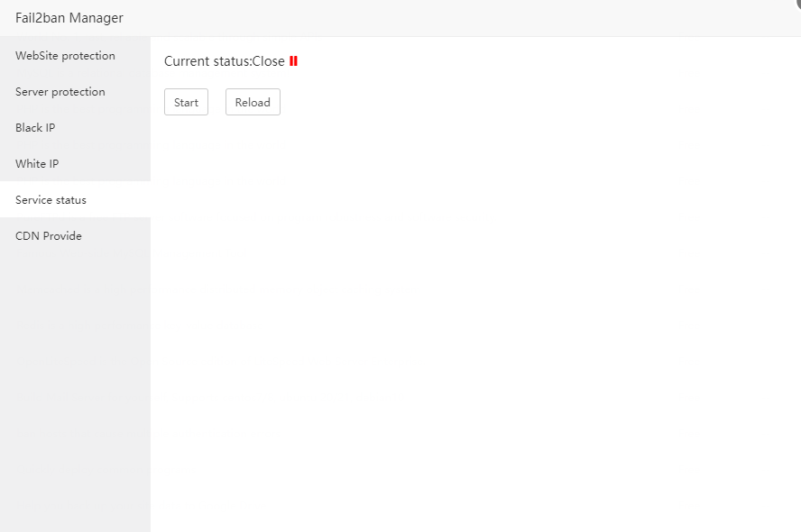
Task: Open the Server protection tab
Action: click(75, 92)
